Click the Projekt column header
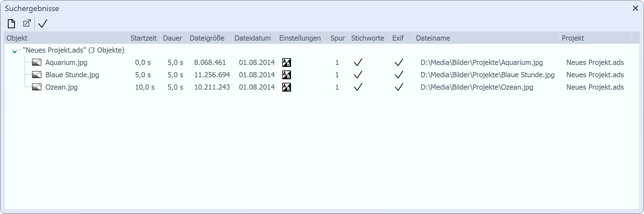 [573, 38]
